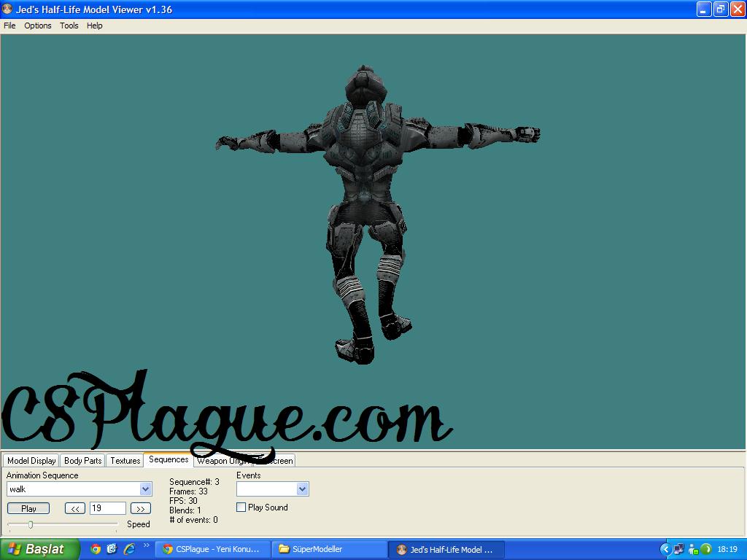Switch to the Weapon Origin tab
This screenshot has height=560, width=747.
pyautogui.click(x=222, y=461)
